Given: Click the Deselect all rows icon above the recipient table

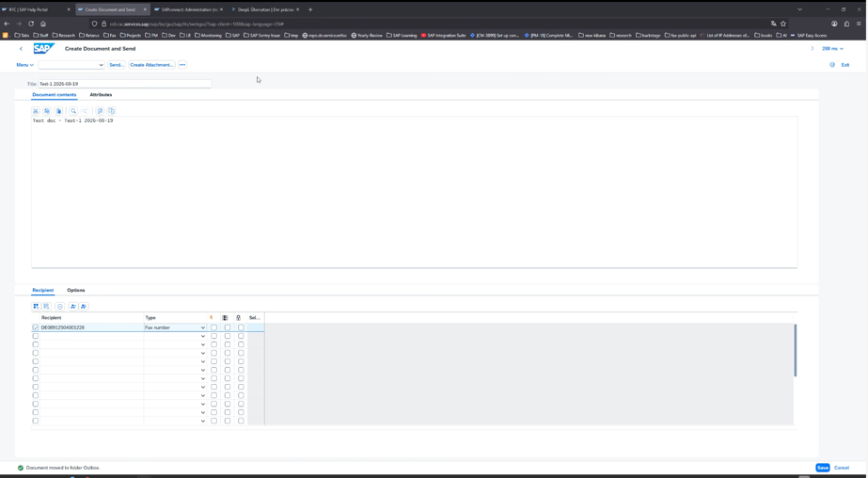Looking at the screenshot, I should (46, 307).
